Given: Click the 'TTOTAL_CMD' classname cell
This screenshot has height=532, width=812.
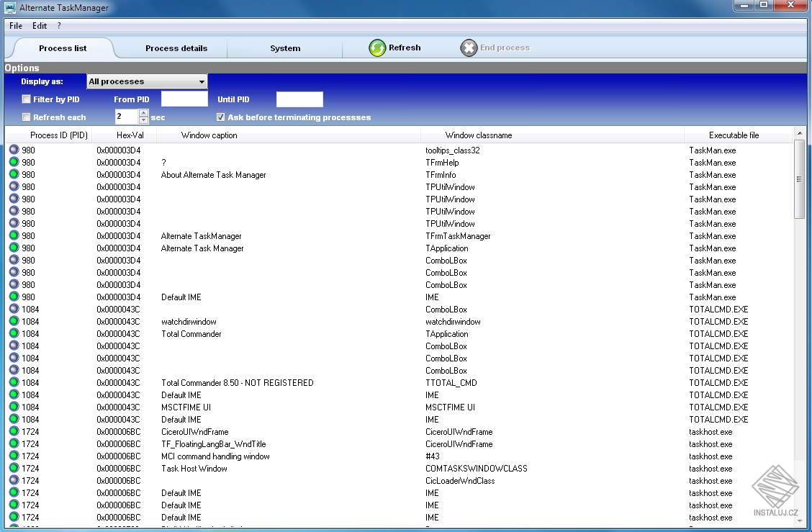Looking at the screenshot, I should 451,383.
